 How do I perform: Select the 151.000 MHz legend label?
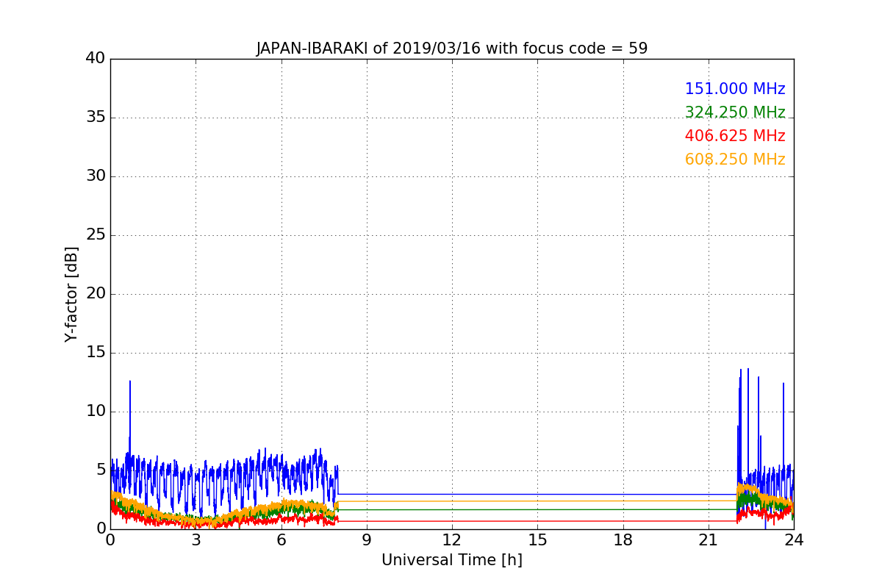pyautogui.click(x=735, y=89)
